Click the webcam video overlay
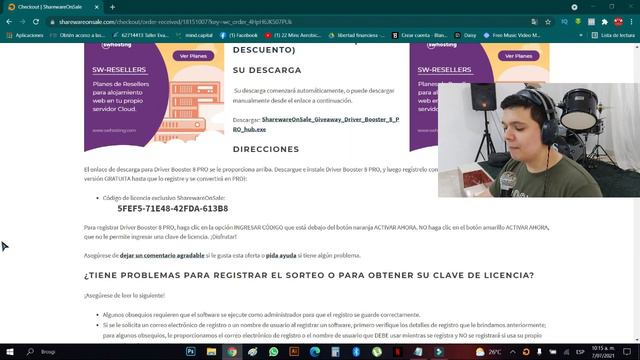640x360 pixels. (x=539, y=140)
